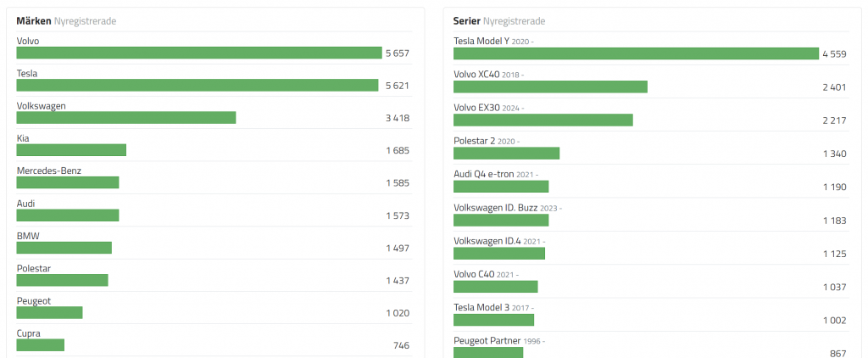
Task: Open the Volvo XC40 series entry
Action: tap(476, 75)
